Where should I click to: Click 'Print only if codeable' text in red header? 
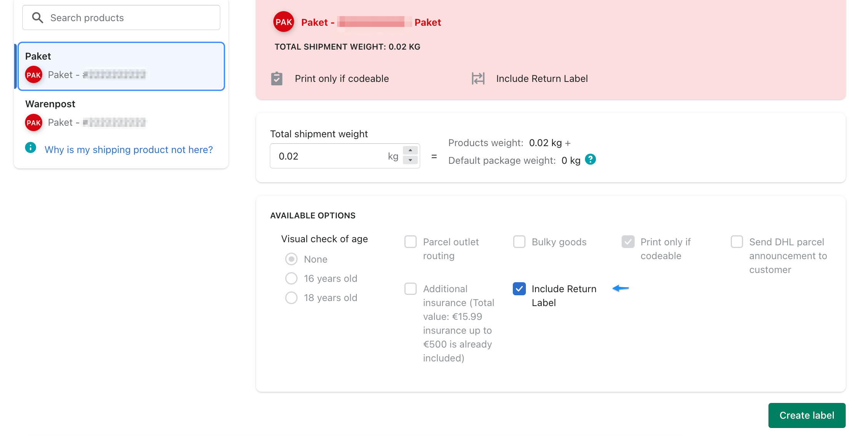(x=342, y=78)
